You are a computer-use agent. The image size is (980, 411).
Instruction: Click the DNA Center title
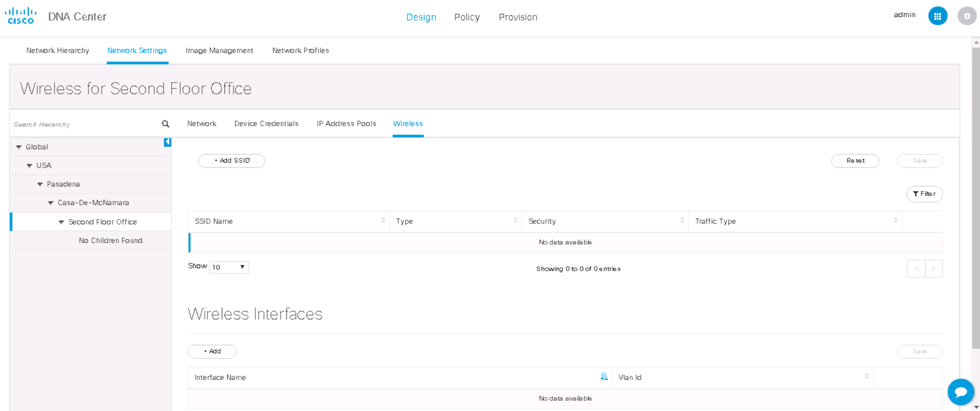(x=77, y=17)
